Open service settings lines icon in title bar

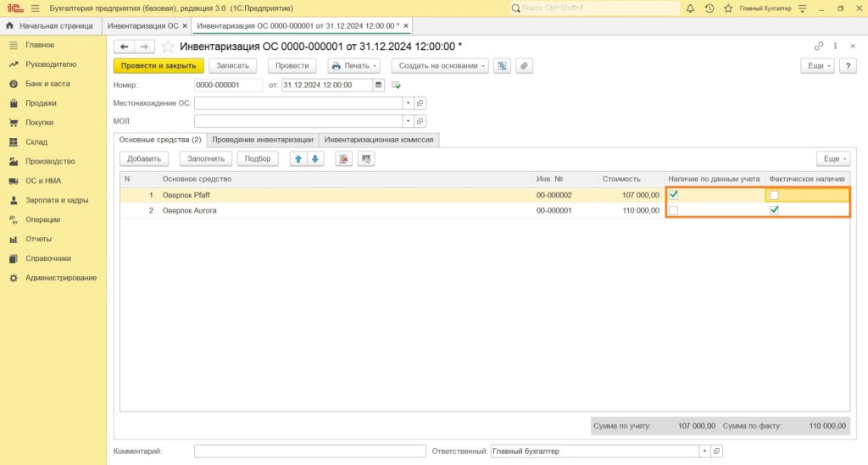[x=803, y=8]
